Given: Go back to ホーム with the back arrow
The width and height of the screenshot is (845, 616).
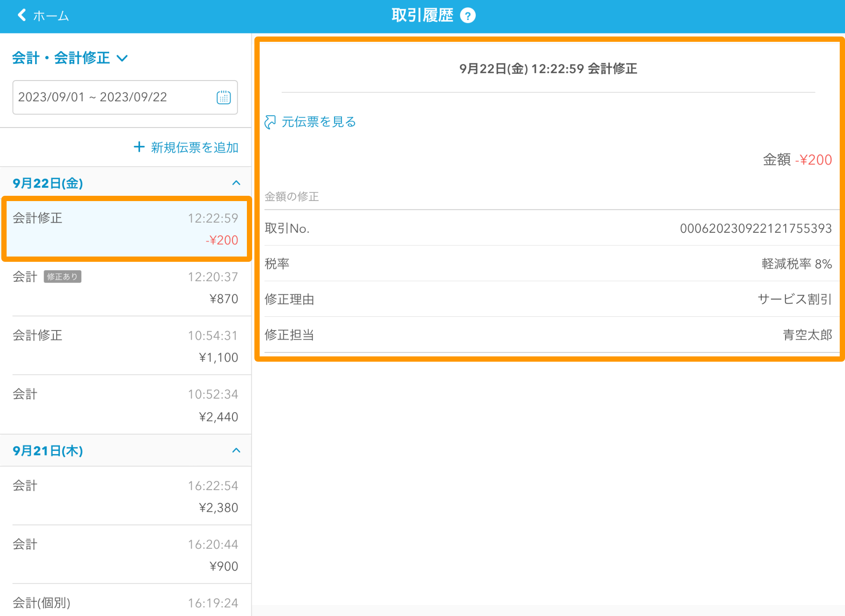Looking at the screenshot, I should point(42,16).
